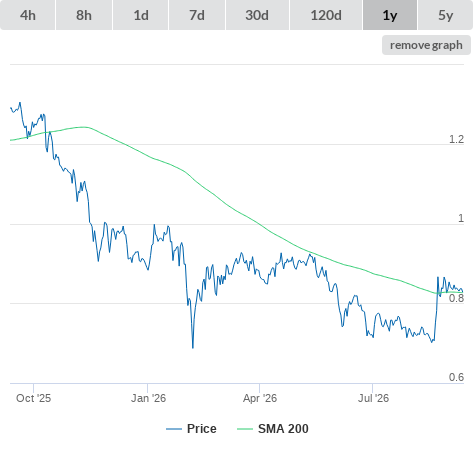Click the blue Price legend line marker
The width and height of the screenshot is (474, 455).
pyautogui.click(x=174, y=429)
